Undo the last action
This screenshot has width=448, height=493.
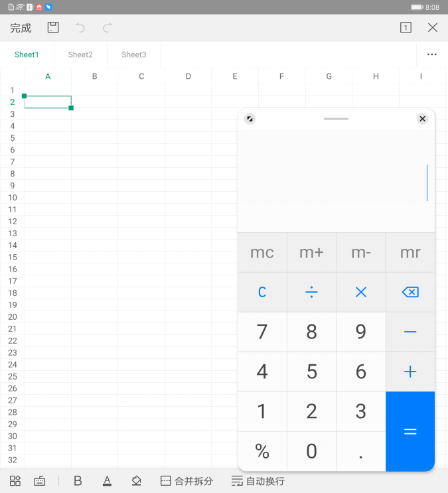(x=80, y=28)
